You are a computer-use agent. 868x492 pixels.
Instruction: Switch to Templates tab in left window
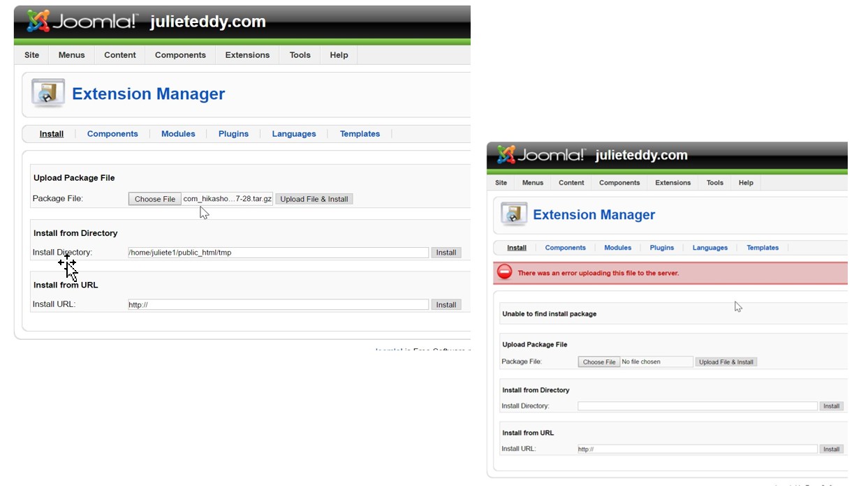click(x=360, y=134)
